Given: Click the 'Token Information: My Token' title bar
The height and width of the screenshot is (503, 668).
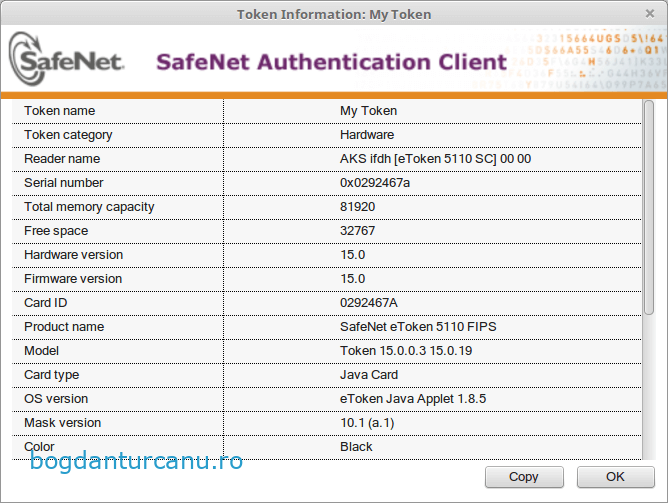Looking at the screenshot, I should click(x=334, y=14).
